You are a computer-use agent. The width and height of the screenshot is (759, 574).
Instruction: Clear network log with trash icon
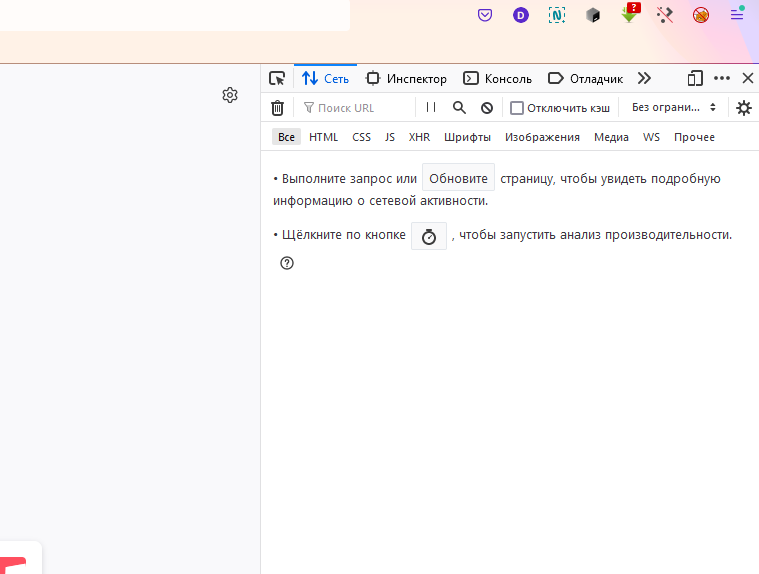pyautogui.click(x=277, y=107)
